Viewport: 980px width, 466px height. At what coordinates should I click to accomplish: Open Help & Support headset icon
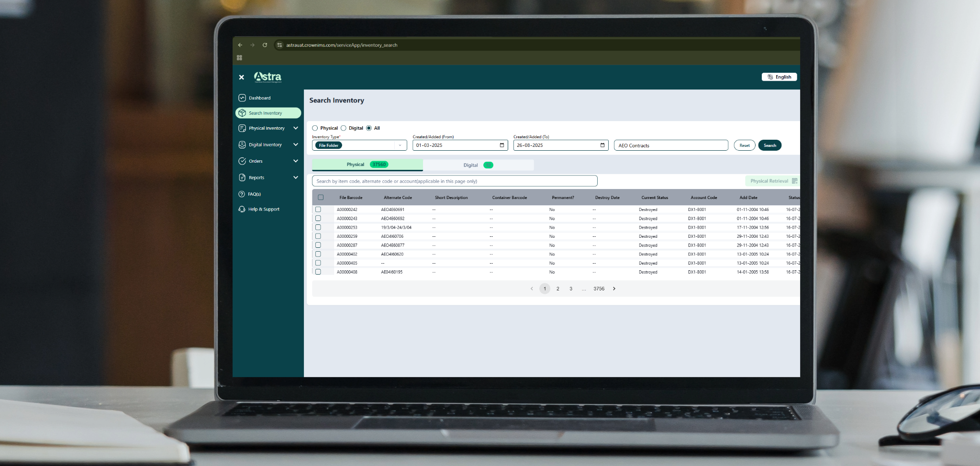coord(242,210)
